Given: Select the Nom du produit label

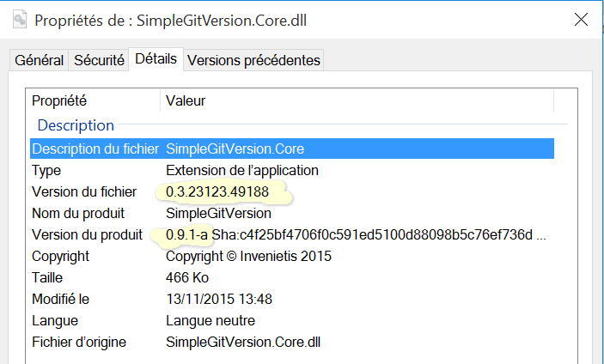Looking at the screenshot, I should coord(78,213).
